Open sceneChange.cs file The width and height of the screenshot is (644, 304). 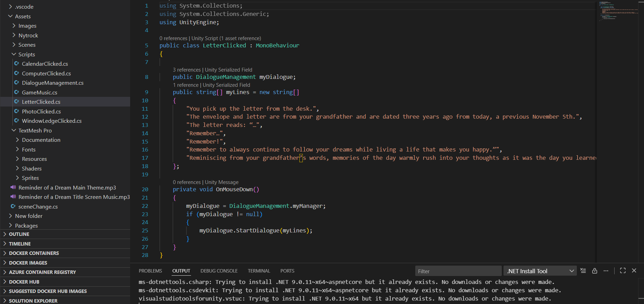(x=38, y=206)
